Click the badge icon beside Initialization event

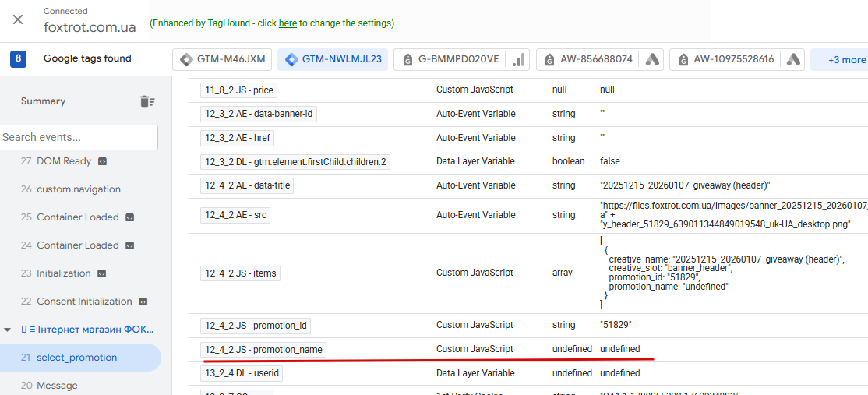[x=101, y=273]
